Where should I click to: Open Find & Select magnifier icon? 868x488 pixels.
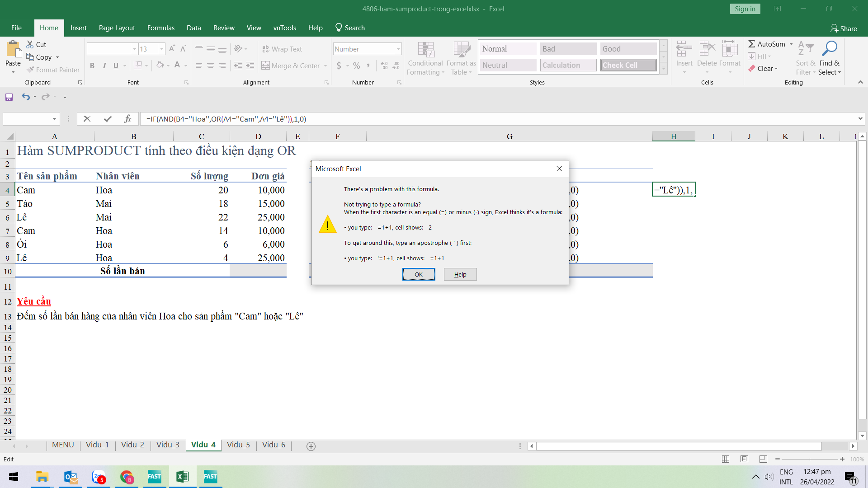830,49
